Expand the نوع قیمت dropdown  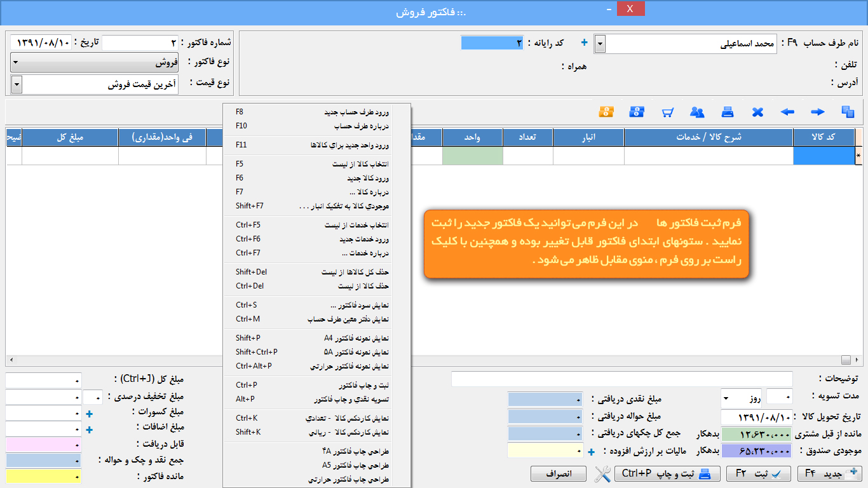pos(17,85)
